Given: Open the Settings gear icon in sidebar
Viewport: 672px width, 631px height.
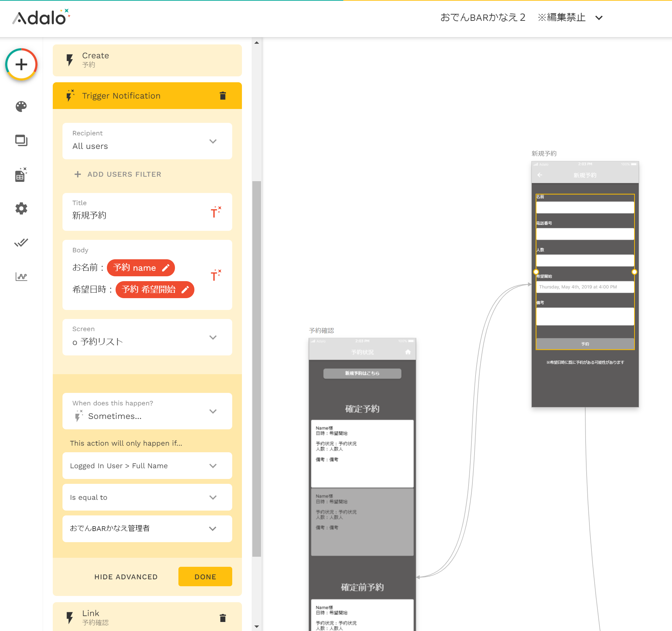Looking at the screenshot, I should click(21, 209).
